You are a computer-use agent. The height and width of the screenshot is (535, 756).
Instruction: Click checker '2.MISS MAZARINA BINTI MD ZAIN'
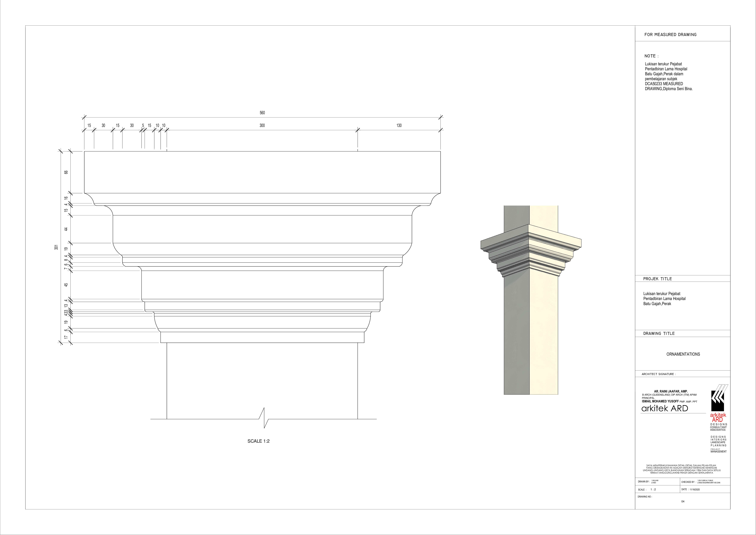tap(709, 483)
